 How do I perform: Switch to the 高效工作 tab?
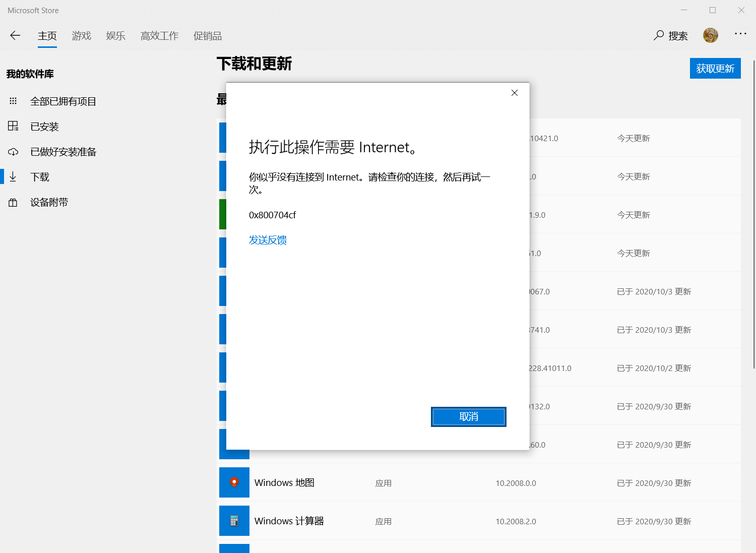pyautogui.click(x=160, y=36)
